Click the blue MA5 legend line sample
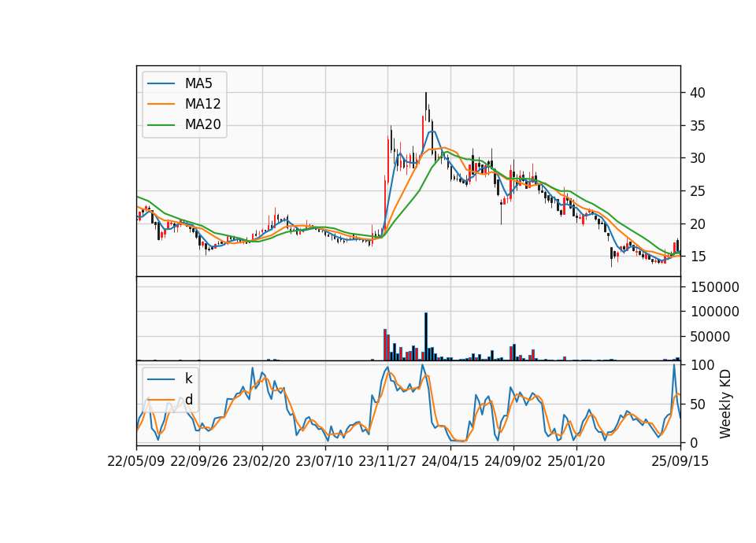 (161, 83)
